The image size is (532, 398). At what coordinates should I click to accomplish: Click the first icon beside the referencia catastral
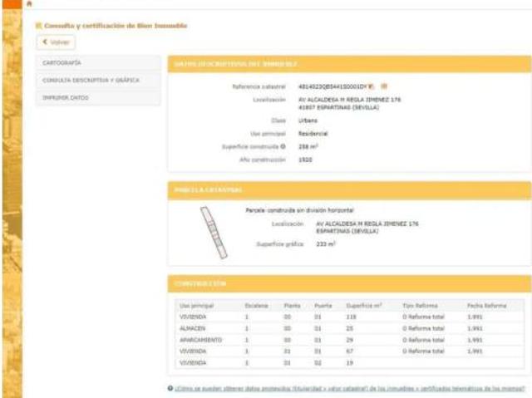[x=371, y=86]
